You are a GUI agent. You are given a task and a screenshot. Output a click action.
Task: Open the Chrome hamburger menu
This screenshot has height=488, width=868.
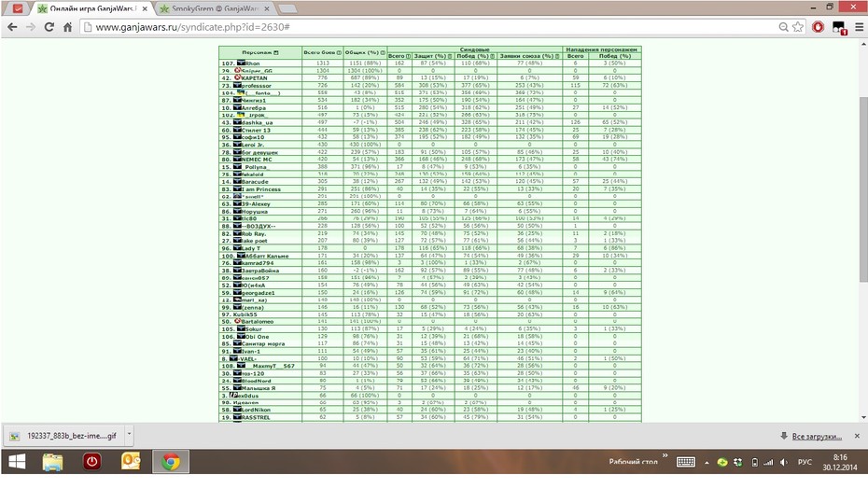[860, 26]
